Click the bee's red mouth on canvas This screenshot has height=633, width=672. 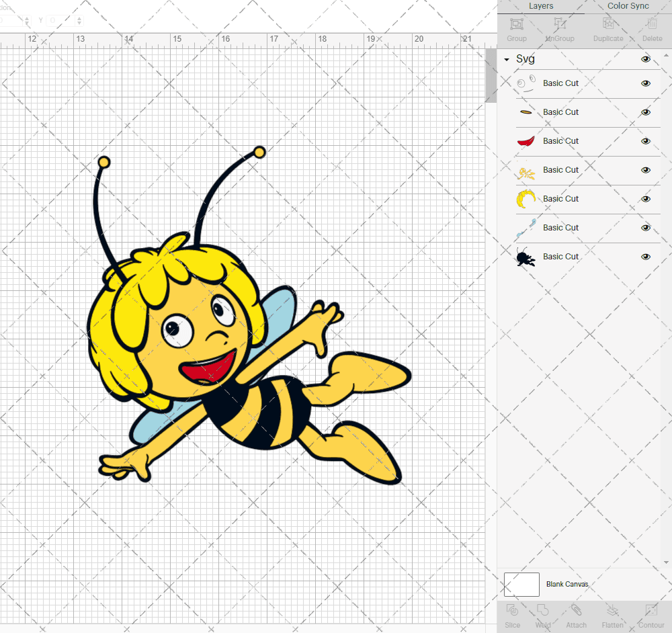210,370
